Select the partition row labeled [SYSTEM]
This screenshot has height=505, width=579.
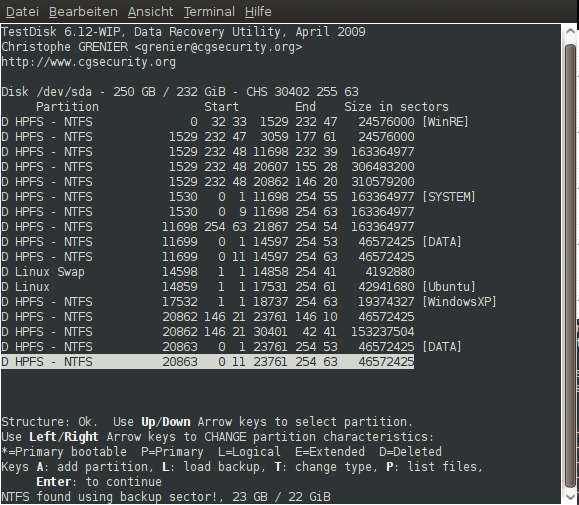pyautogui.click(x=238, y=197)
